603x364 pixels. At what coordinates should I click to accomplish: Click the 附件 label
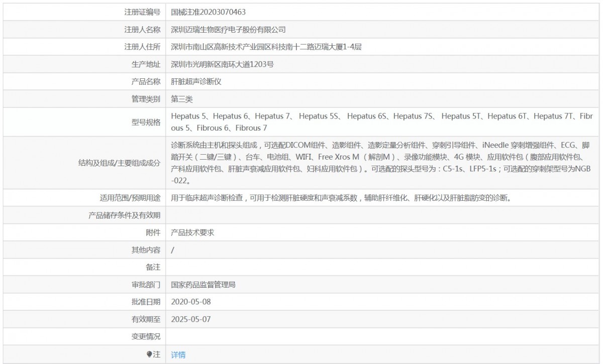(x=153, y=232)
